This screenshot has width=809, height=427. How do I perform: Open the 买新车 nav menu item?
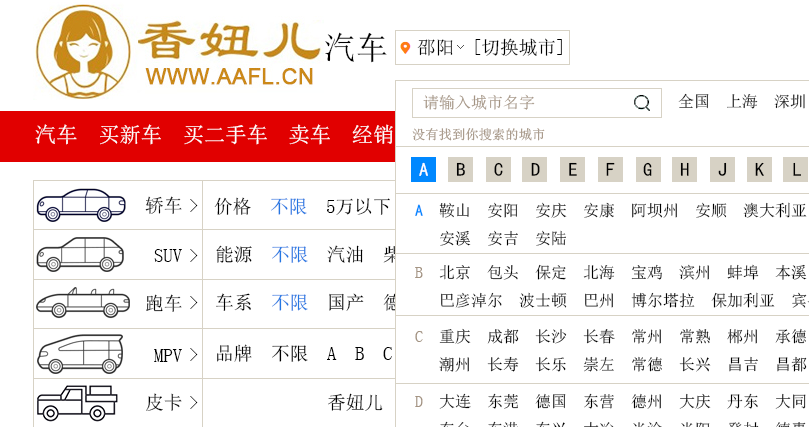coord(130,135)
